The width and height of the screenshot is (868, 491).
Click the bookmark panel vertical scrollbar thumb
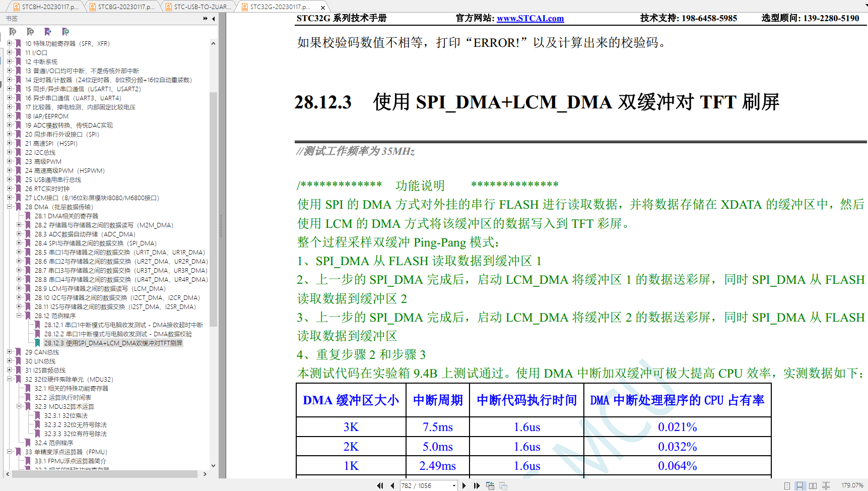point(213,209)
